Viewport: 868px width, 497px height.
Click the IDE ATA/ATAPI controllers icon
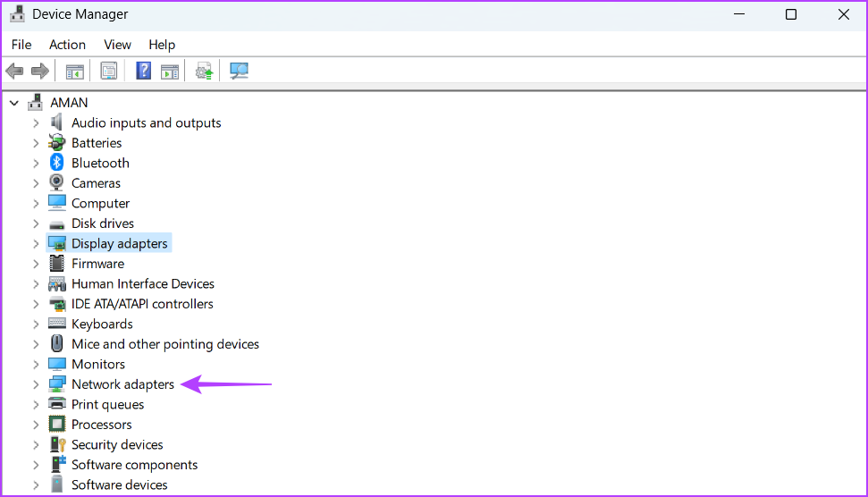[56, 304]
